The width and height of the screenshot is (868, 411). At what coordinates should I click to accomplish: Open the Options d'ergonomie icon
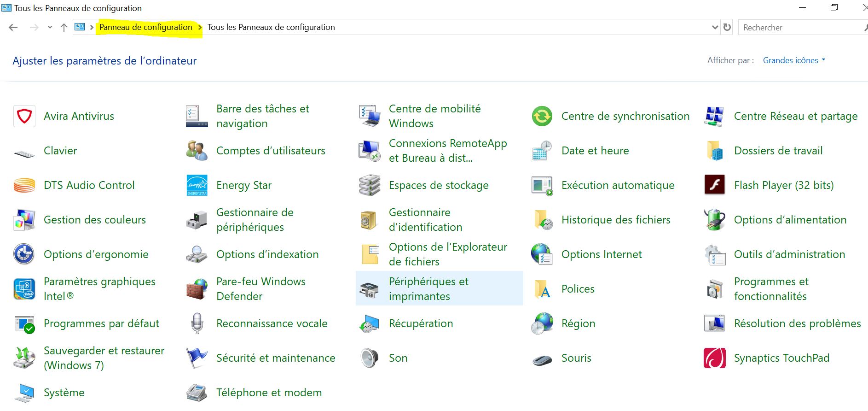click(24, 254)
